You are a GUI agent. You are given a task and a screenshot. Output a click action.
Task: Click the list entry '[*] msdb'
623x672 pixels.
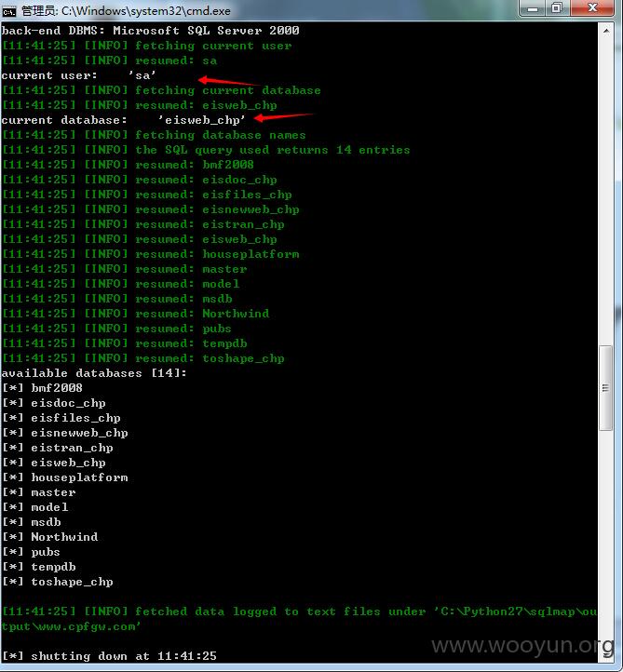click(32, 522)
